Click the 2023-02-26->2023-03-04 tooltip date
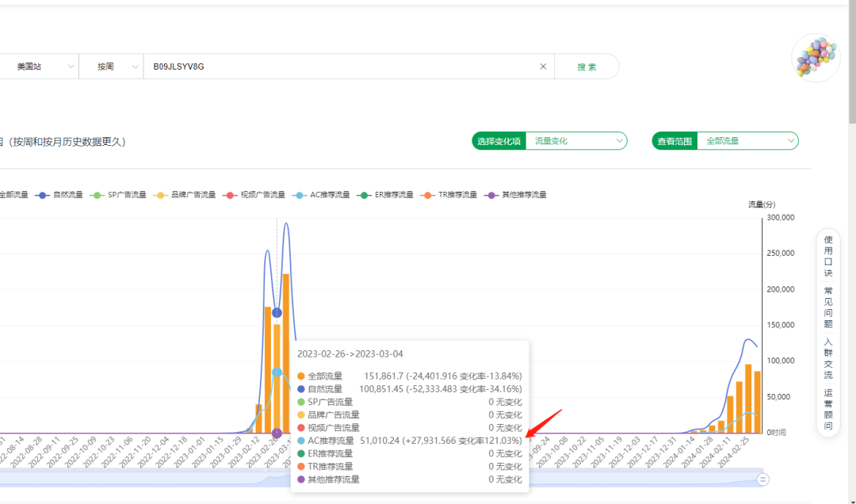Screen dimensions: 856x504 [x=350, y=354]
